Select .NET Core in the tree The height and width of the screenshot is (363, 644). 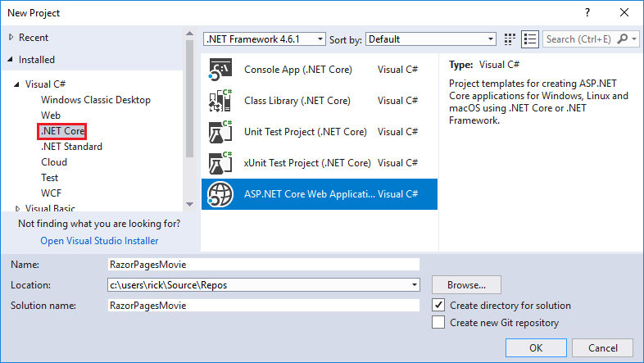click(x=62, y=131)
